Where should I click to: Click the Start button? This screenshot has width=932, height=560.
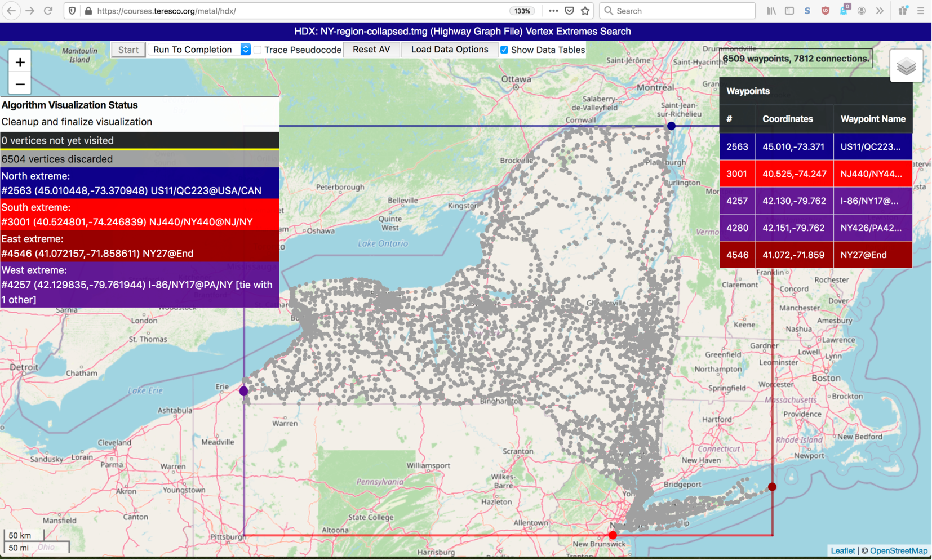(128, 50)
